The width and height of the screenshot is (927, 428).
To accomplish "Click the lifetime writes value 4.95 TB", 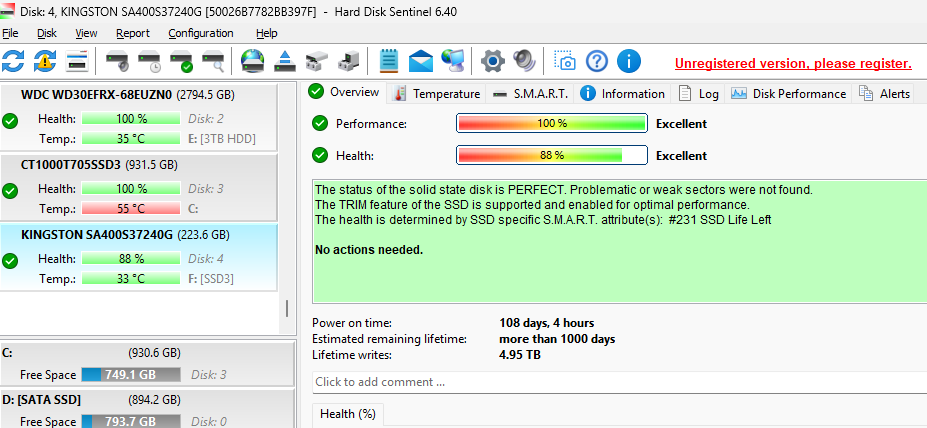I will click(520, 355).
